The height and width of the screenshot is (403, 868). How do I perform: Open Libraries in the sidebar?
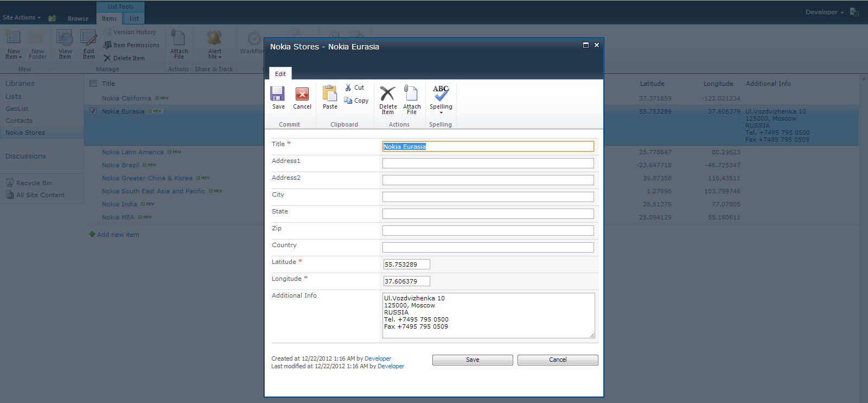(x=20, y=83)
